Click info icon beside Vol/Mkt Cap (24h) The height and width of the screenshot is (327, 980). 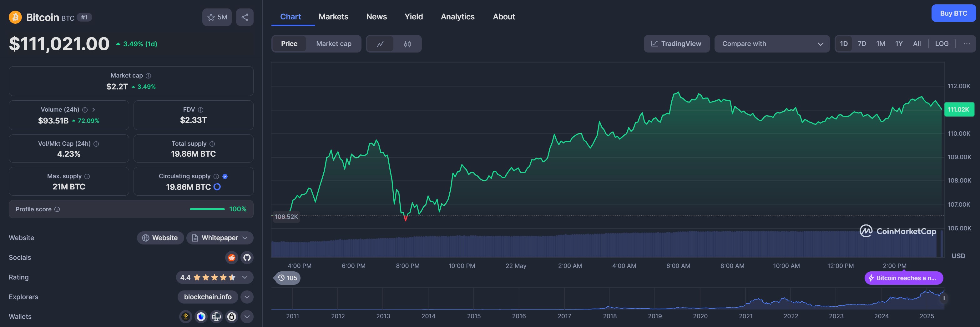click(x=96, y=144)
